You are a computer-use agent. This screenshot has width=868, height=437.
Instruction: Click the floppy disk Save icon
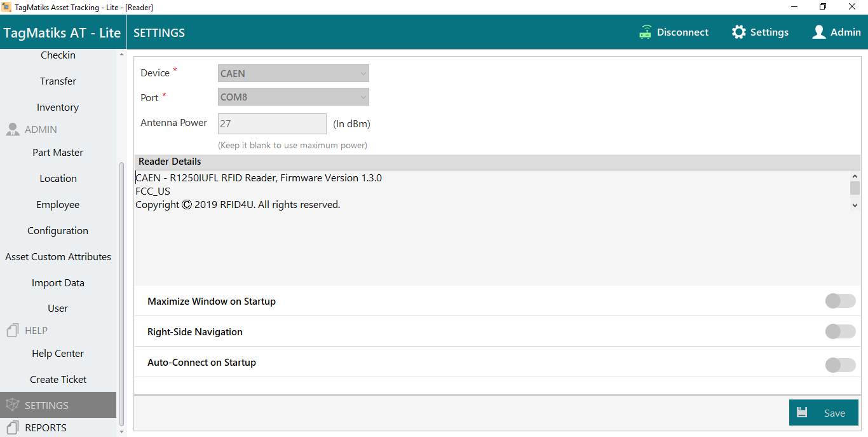tap(802, 413)
